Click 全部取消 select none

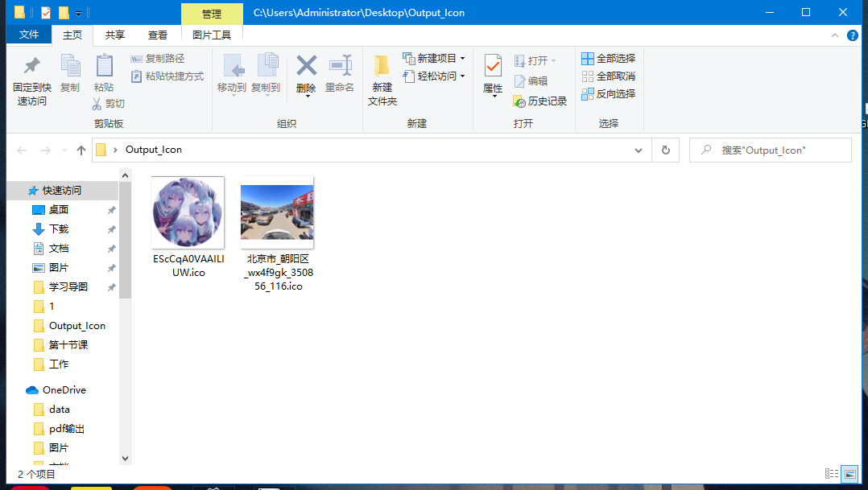(609, 76)
